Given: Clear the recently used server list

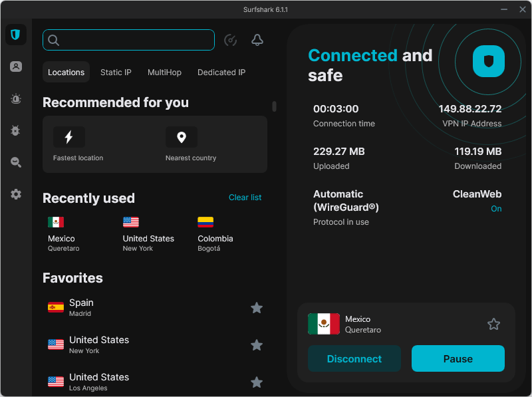Looking at the screenshot, I should pos(245,198).
